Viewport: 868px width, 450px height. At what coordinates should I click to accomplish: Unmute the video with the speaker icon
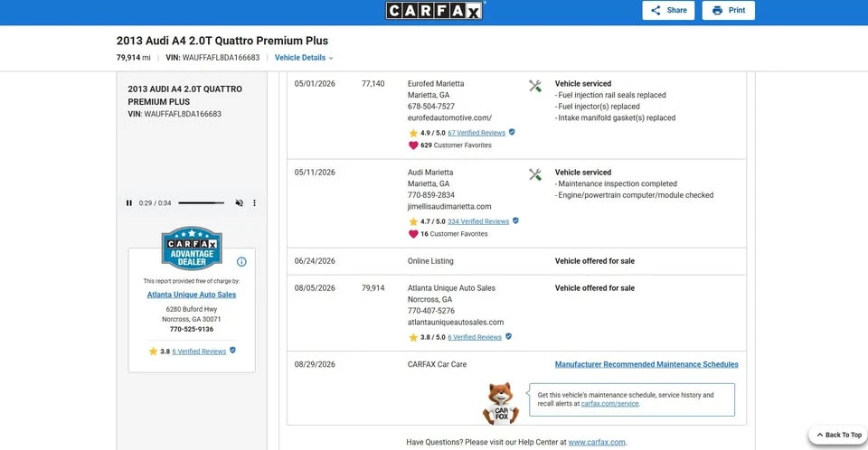pos(239,203)
